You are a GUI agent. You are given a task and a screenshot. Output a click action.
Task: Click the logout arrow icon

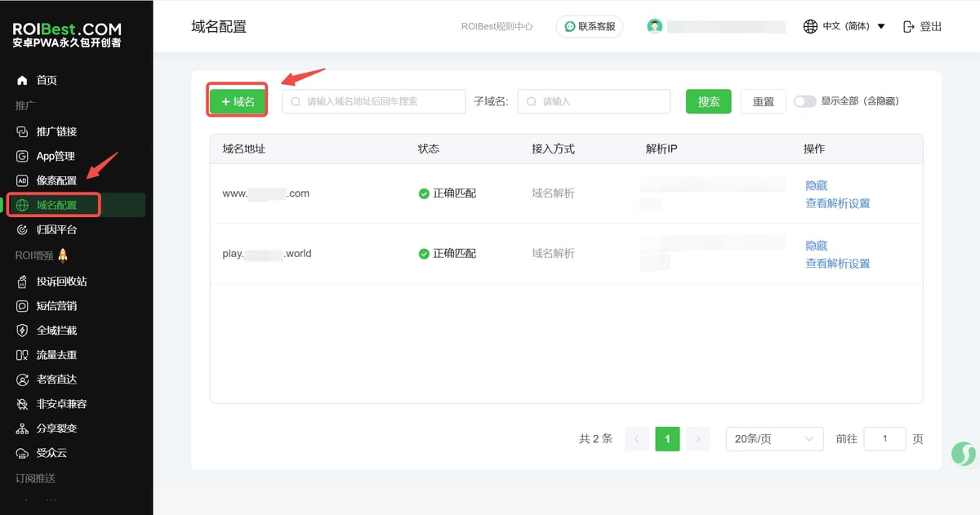[x=909, y=26]
